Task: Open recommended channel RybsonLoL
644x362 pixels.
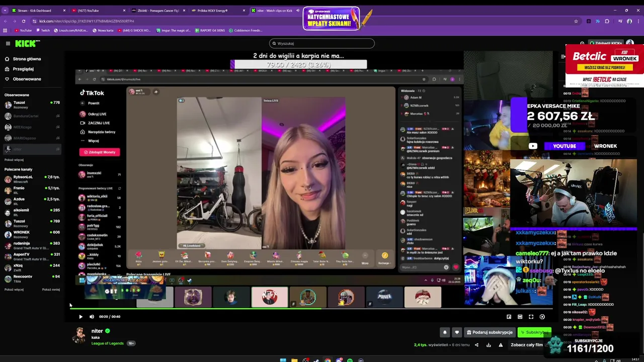Action: [x=31, y=179]
